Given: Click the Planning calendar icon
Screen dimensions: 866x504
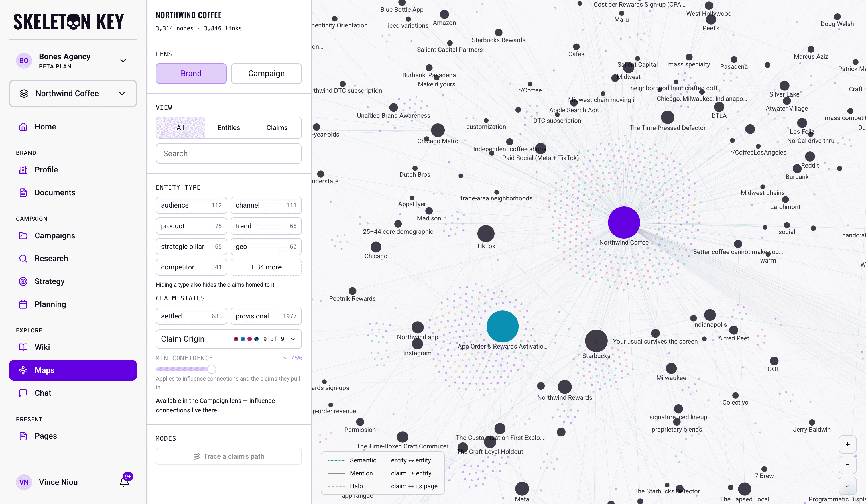Looking at the screenshot, I should pyautogui.click(x=23, y=304).
